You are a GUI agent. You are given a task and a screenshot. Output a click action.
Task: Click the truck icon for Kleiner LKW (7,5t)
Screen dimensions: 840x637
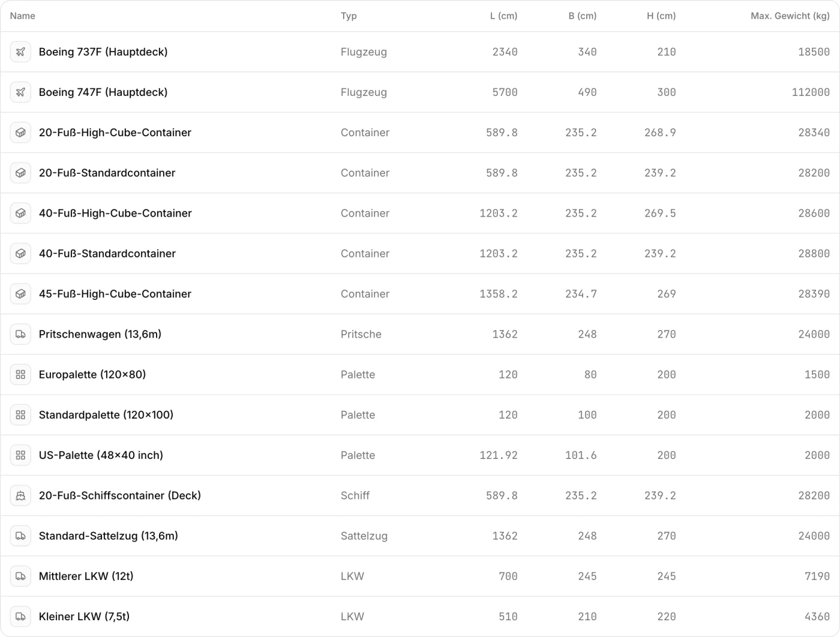click(x=20, y=616)
